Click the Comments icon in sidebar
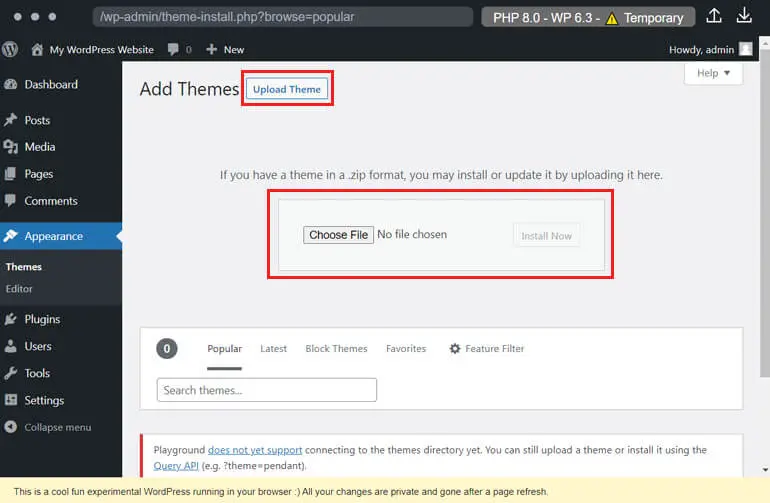770x503 pixels. 10,200
